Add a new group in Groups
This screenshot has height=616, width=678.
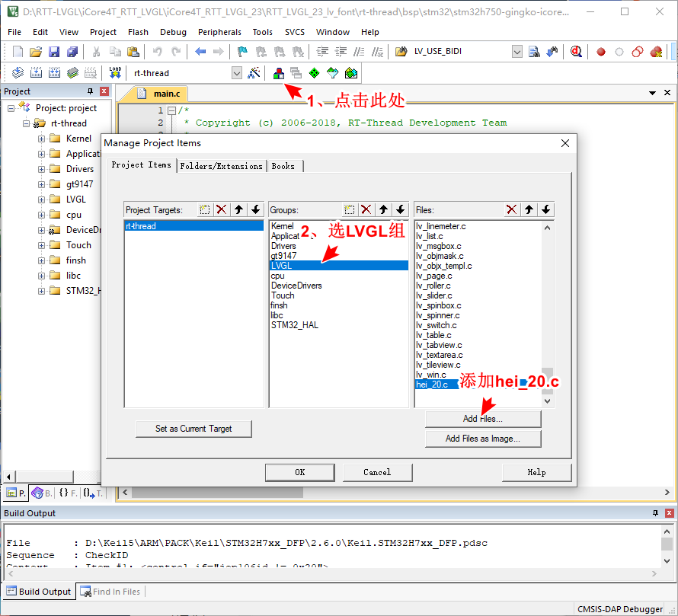click(349, 209)
